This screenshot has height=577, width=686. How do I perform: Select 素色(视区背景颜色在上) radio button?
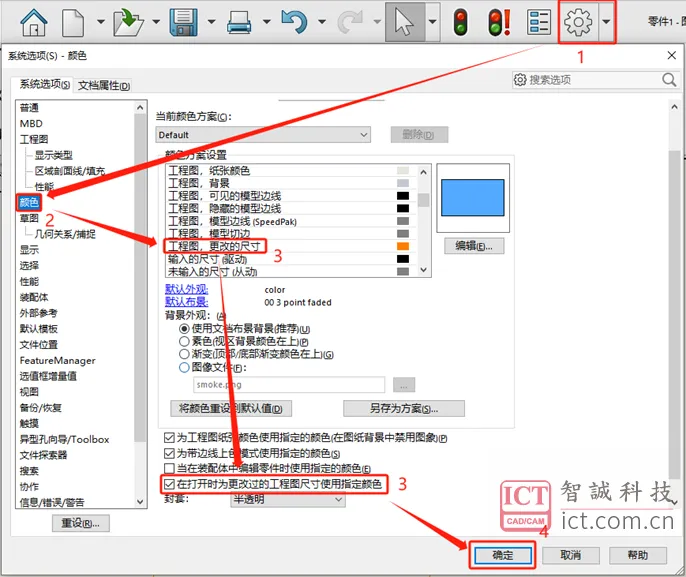[184, 341]
